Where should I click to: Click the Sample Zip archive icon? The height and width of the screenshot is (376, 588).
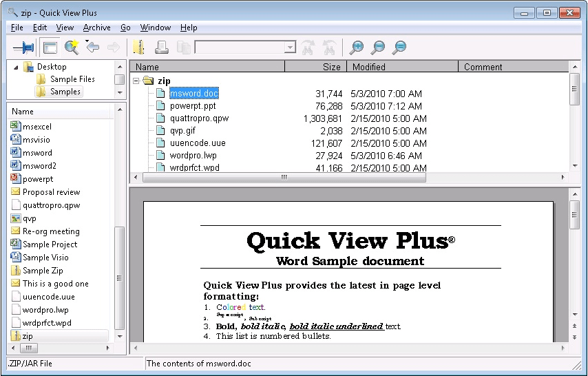click(15, 270)
